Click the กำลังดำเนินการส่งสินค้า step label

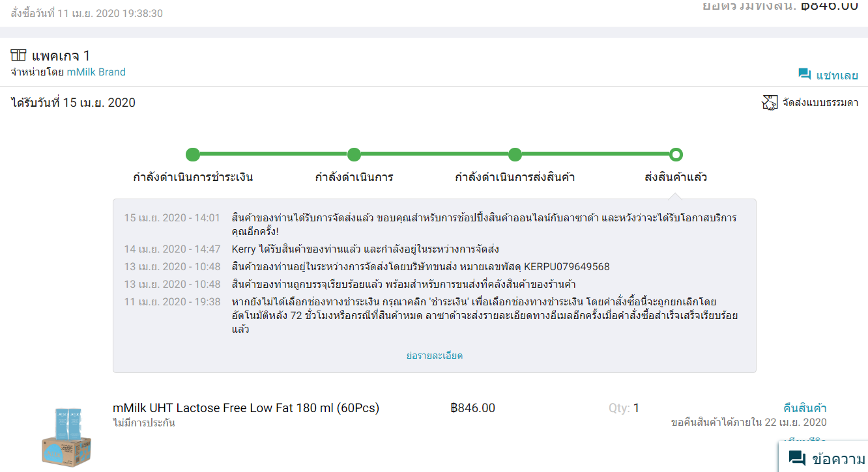(x=515, y=177)
